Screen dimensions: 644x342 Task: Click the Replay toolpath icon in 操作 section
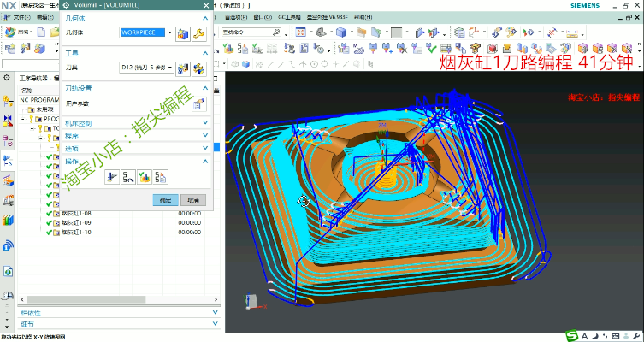(128, 178)
